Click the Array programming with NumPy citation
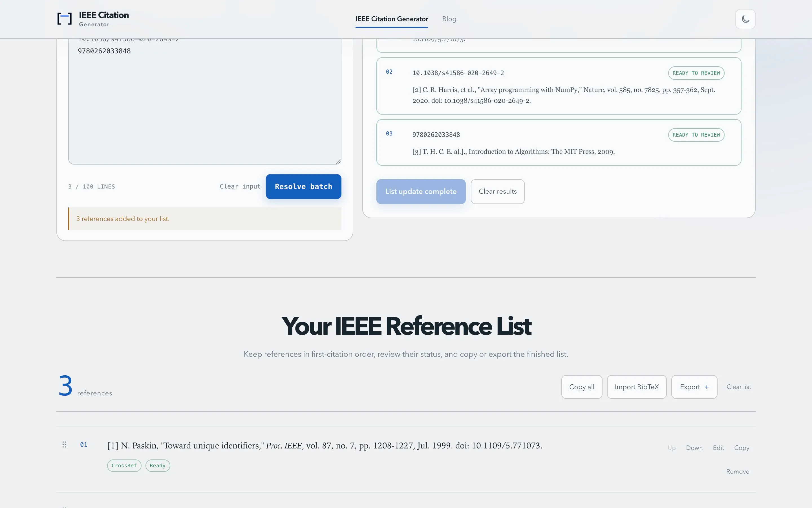The image size is (812, 508). (x=564, y=95)
